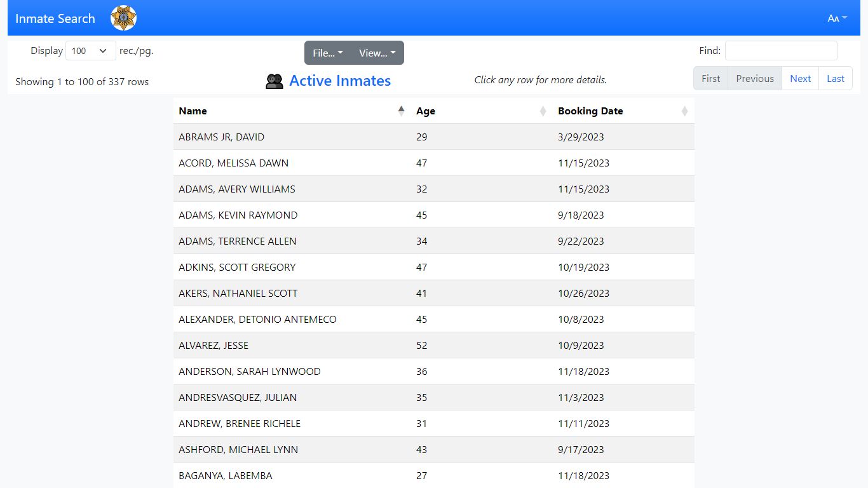Click the Active Inmates people icon
868x488 pixels.
(x=274, y=81)
